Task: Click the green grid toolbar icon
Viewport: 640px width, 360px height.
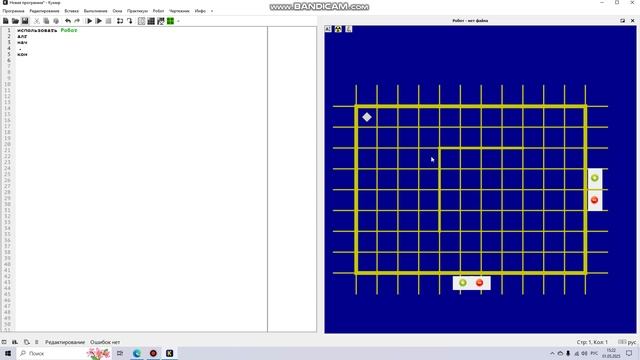Action: [171, 21]
